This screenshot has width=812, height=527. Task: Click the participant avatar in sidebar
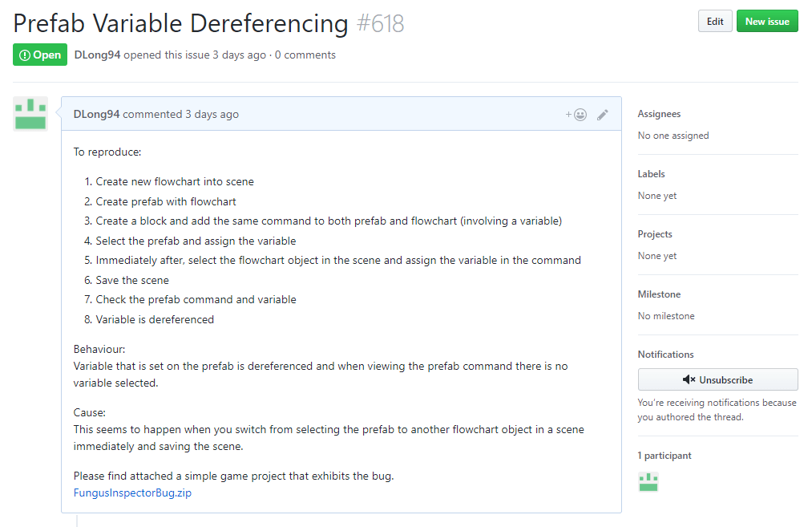(x=648, y=481)
